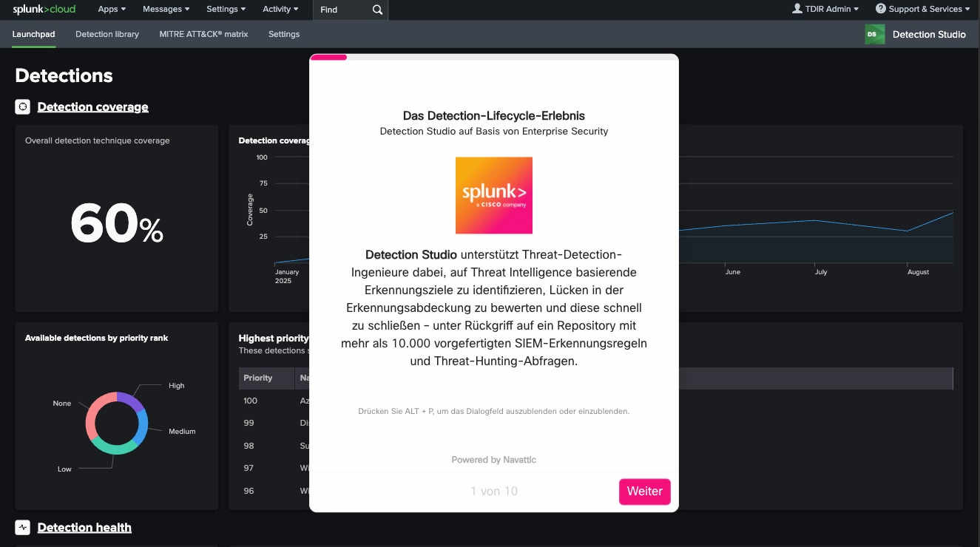980x547 pixels.
Task: Open the TDIR Admin user menu
Action: point(825,9)
